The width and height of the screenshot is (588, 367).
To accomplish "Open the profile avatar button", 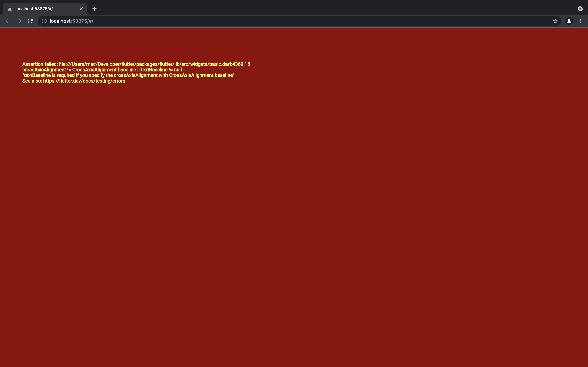I will [569, 21].
